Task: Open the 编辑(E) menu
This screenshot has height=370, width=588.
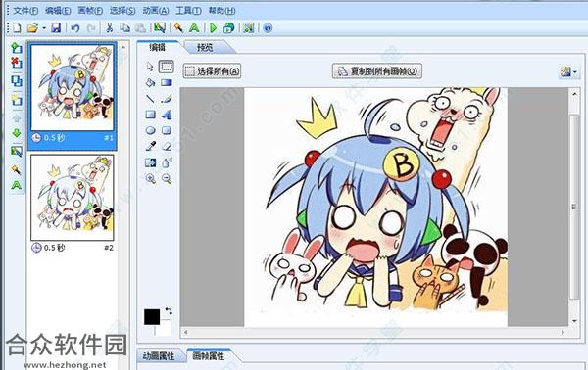Action: 58,11
